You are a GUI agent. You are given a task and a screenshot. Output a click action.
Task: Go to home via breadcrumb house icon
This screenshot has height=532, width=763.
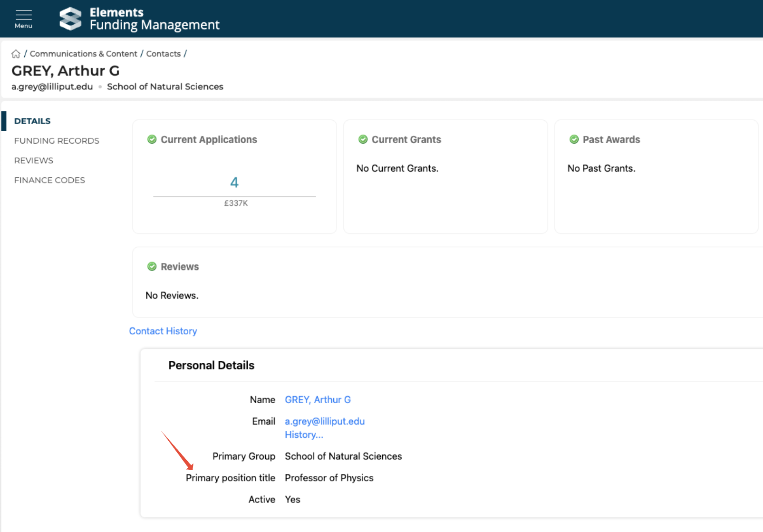pyautogui.click(x=16, y=54)
